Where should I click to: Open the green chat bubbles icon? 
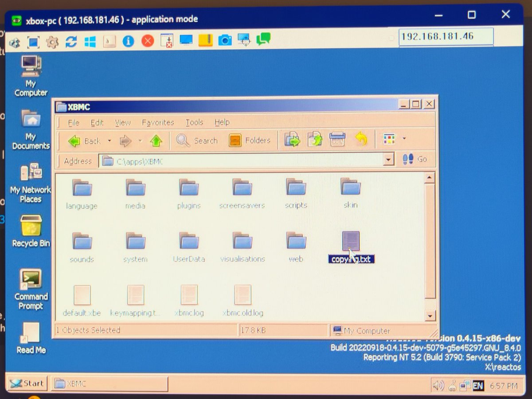coord(263,39)
